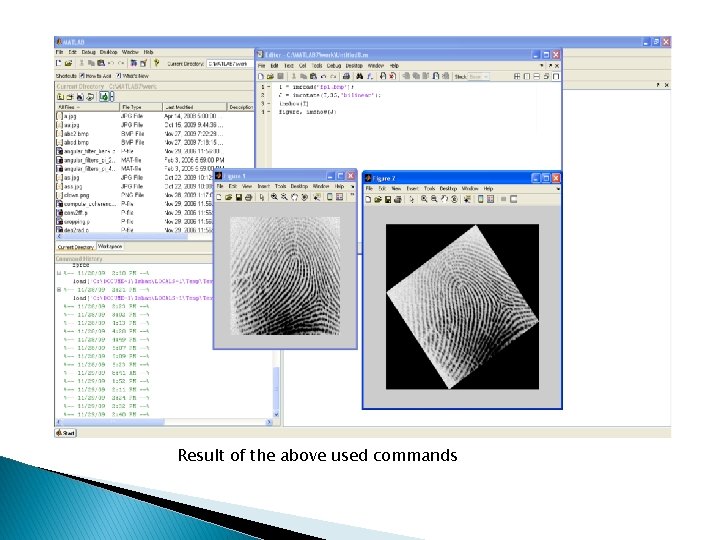Click Print icon in Editor toolbar
Screen dimensions: 720x540
tap(347, 76)
